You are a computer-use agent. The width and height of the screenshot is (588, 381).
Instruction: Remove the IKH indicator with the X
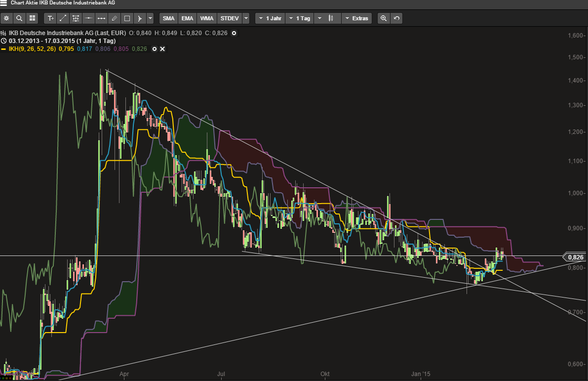click(162, 49)
